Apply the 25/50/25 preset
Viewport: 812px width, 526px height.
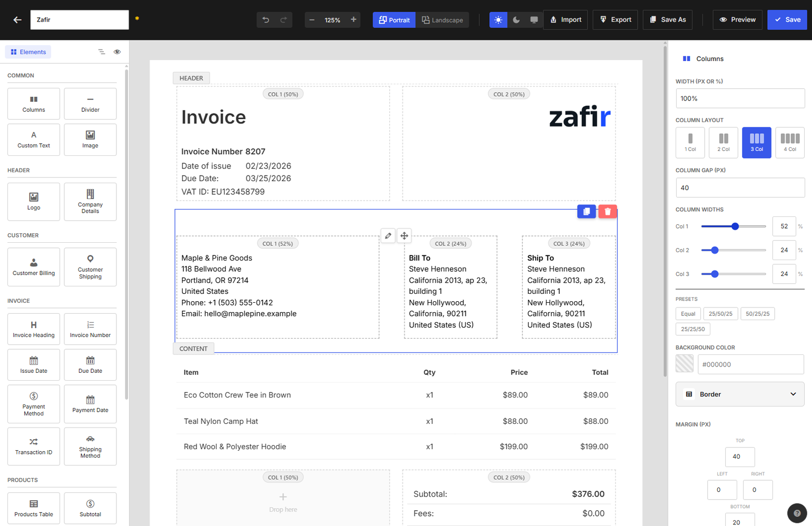[720, 314]
